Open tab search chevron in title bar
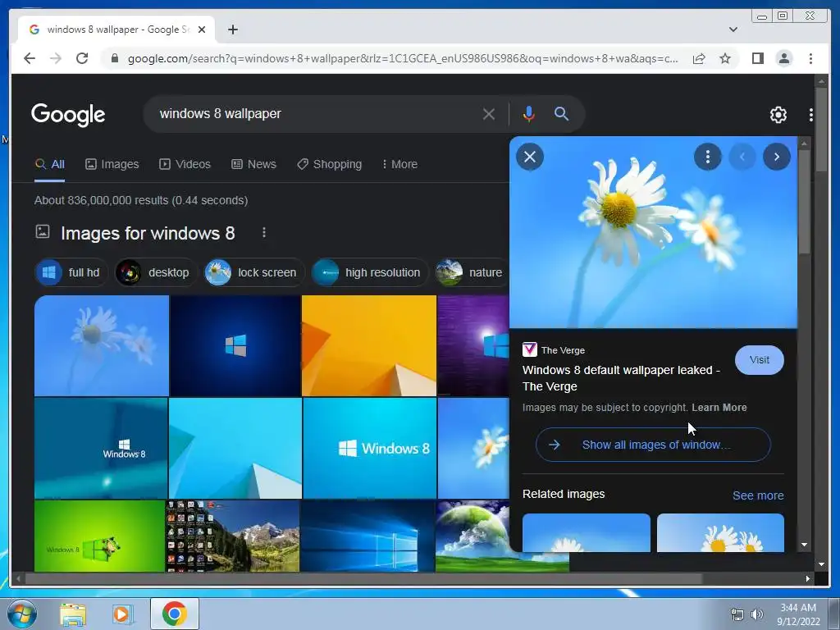The height and width of the screenshot is (630, 840). pyautogui.click(x=733, y=30)
